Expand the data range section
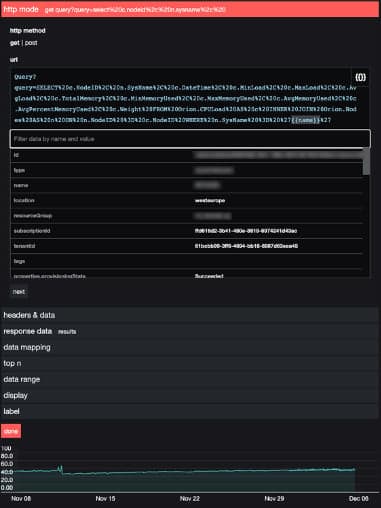Screen dimensions: 381x508 [x=190, y=379]
